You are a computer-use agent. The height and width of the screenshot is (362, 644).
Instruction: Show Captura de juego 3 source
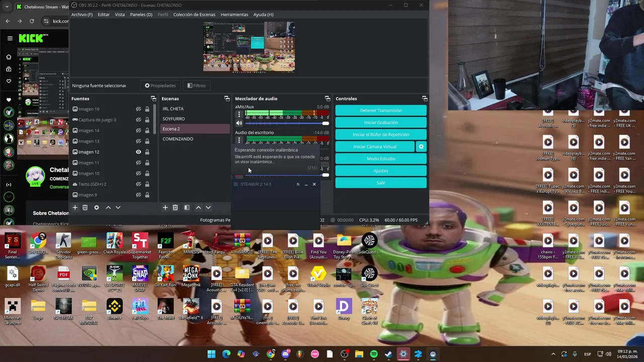[138, 120]
